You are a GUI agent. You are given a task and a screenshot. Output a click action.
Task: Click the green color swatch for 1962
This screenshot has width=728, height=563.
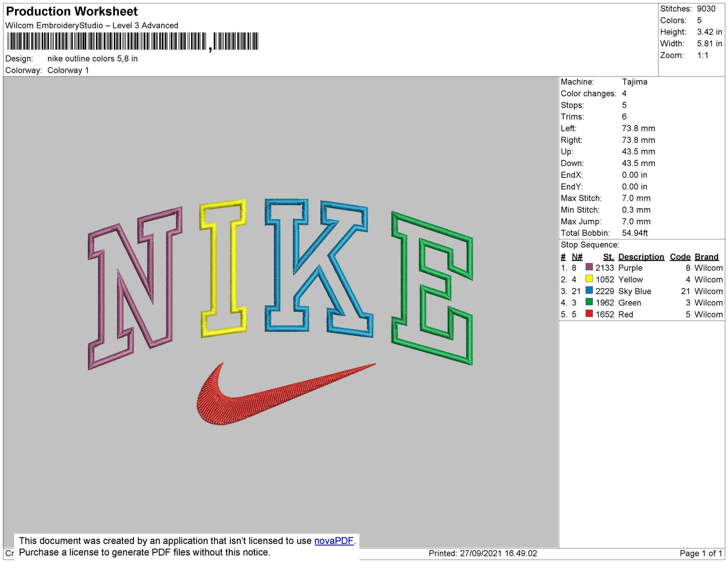click(x=589, y=301)
